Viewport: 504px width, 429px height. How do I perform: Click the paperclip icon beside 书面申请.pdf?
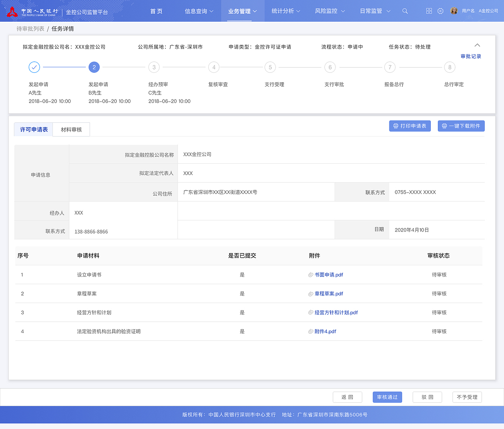311,275
